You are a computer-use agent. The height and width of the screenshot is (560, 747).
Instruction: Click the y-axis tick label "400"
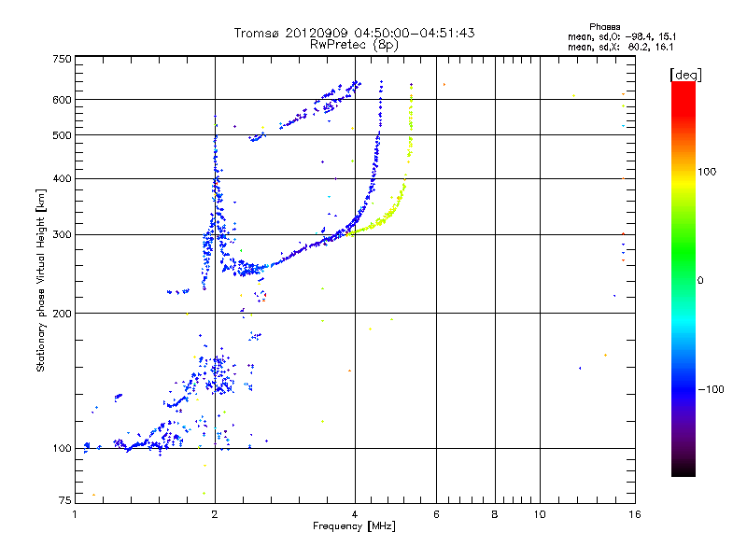(62, 179)
